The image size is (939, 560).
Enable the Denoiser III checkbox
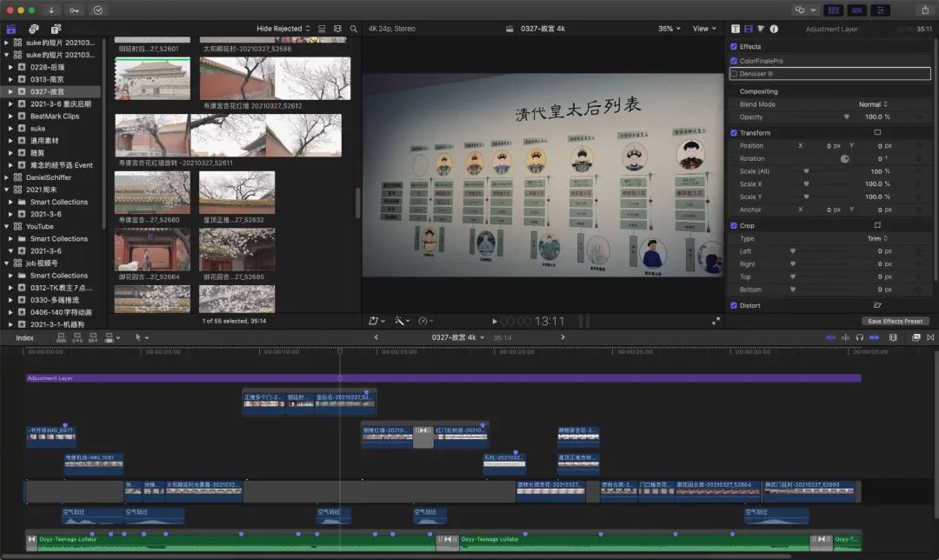tap(734, 74)
